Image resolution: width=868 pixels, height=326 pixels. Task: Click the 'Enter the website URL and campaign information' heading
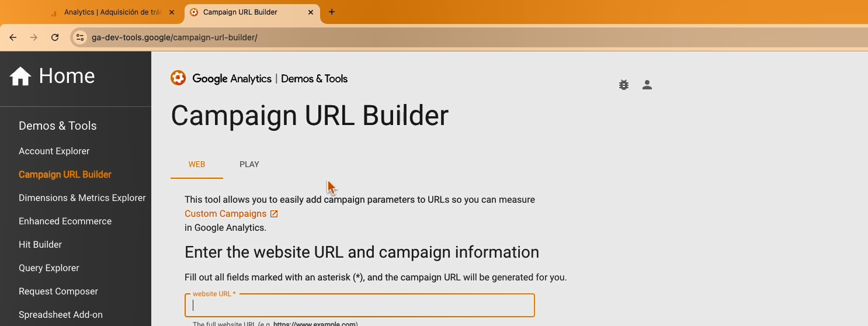point(362,252)
